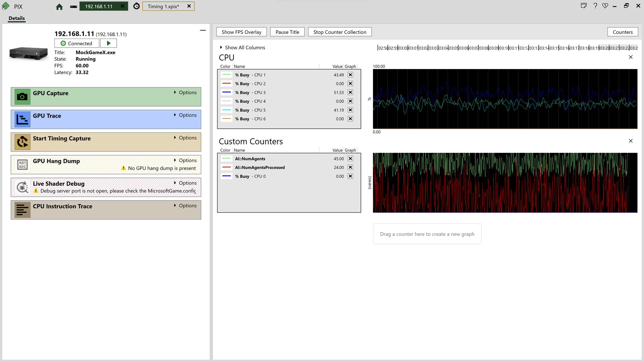This screenshot has height=362, width=644.
Task: Click the Live Shader Debug icon
Action: click(x=22, y=187)
